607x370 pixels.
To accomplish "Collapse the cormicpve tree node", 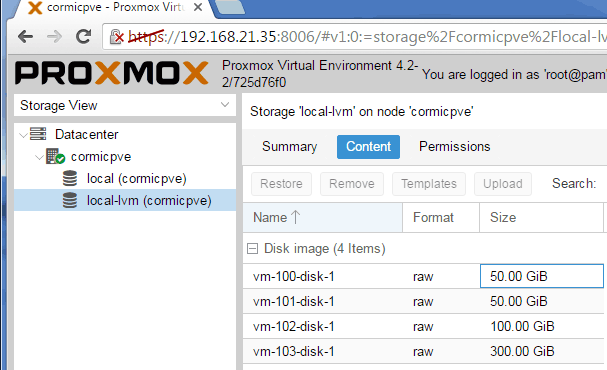I will click(x=39, y=157).
